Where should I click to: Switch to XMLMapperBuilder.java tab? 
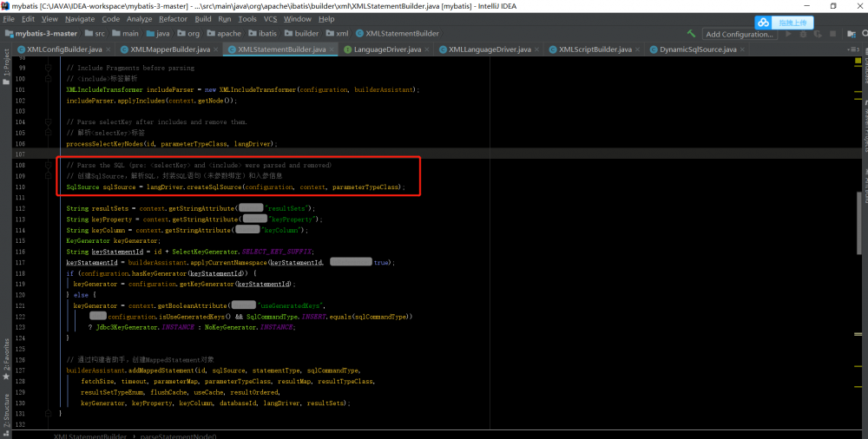pos(170,49)
